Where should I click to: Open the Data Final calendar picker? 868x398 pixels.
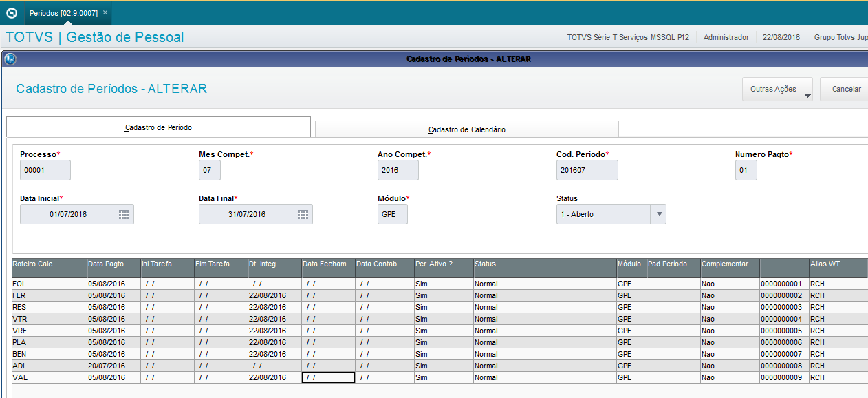click(x=303, y=214)
